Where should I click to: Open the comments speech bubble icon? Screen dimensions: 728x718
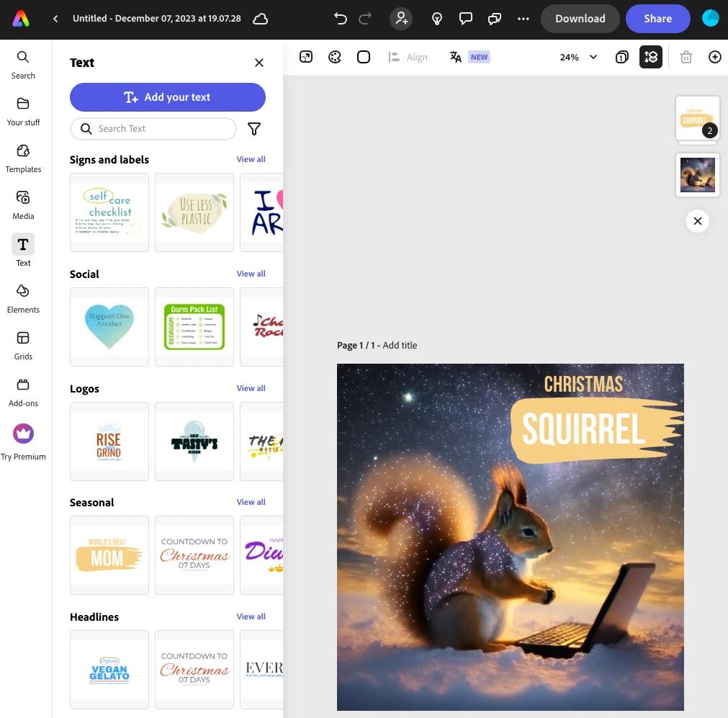point(466,19)
